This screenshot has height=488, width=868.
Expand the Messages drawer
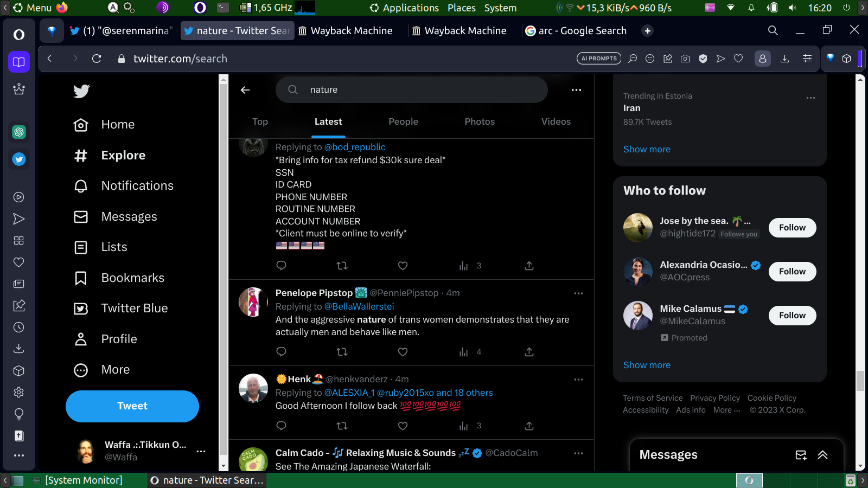(822, 455)
